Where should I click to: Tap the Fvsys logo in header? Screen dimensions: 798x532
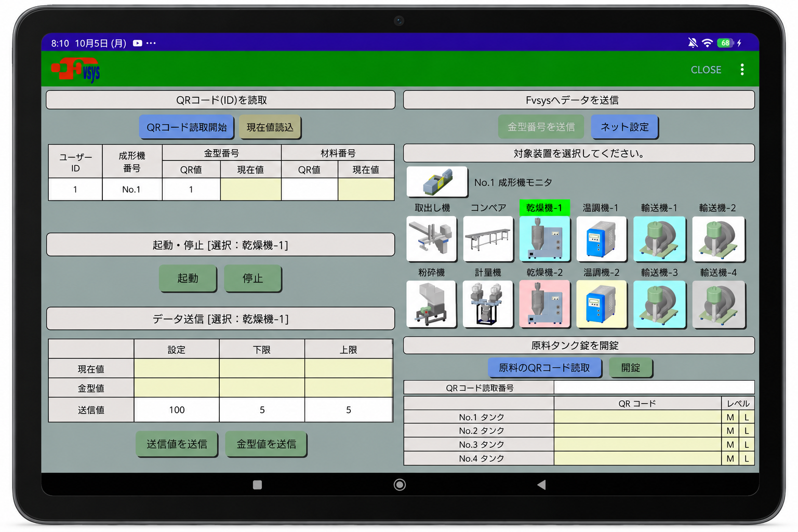click(x=76, y=70)
